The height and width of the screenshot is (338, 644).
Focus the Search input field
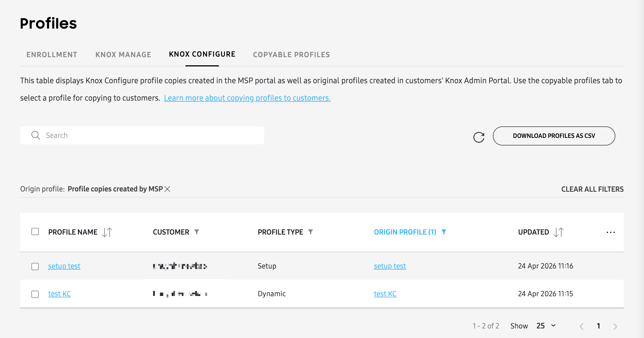[142, 135]
